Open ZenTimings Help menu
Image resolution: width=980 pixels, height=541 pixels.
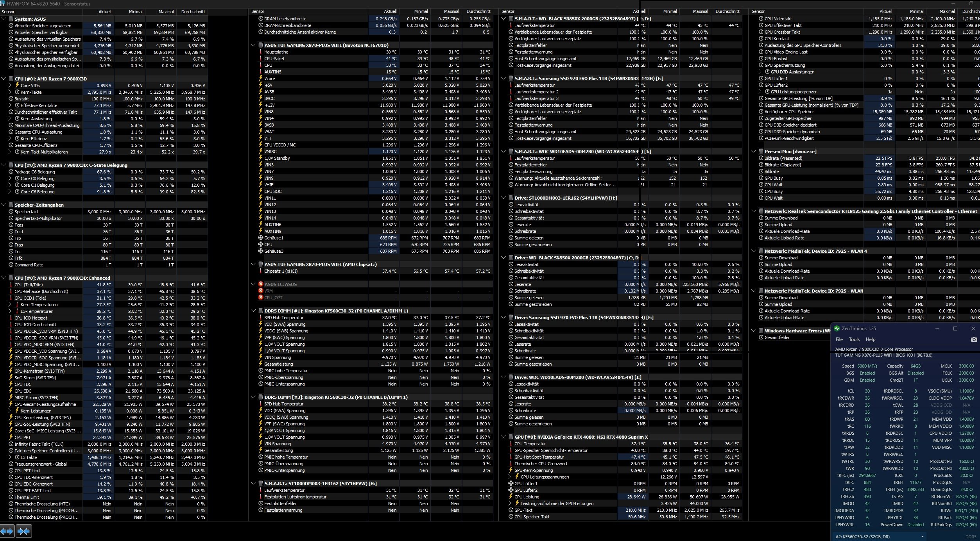coord(870,339)
